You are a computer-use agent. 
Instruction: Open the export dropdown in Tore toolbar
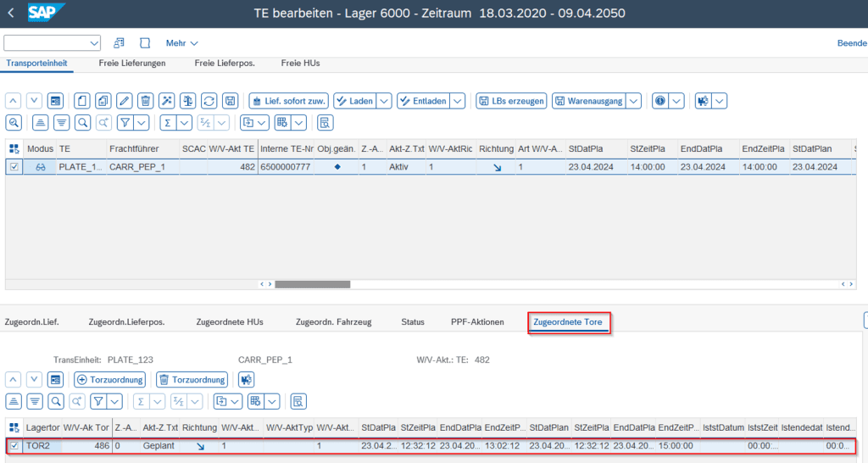pos(227,402)
